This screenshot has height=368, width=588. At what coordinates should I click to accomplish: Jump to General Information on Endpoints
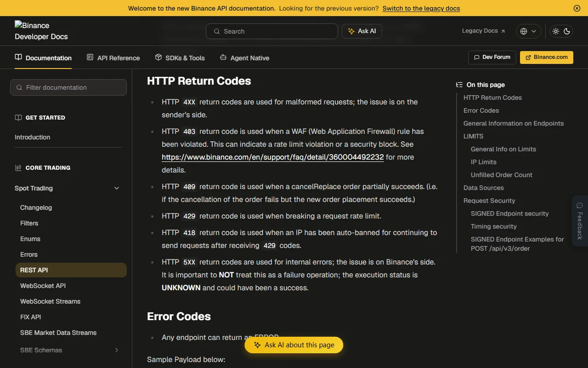(514, 123)
